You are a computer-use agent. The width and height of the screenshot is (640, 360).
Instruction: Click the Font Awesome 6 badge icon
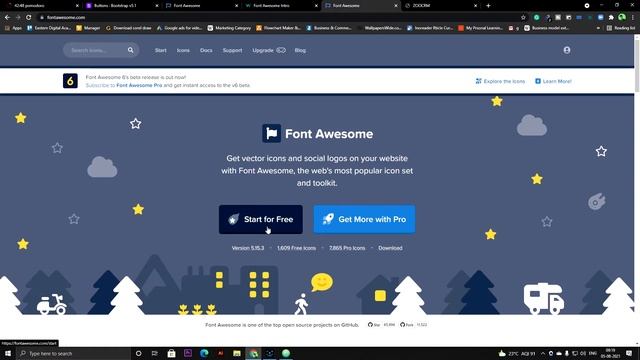pyautogui.click(x=70, y=81)
